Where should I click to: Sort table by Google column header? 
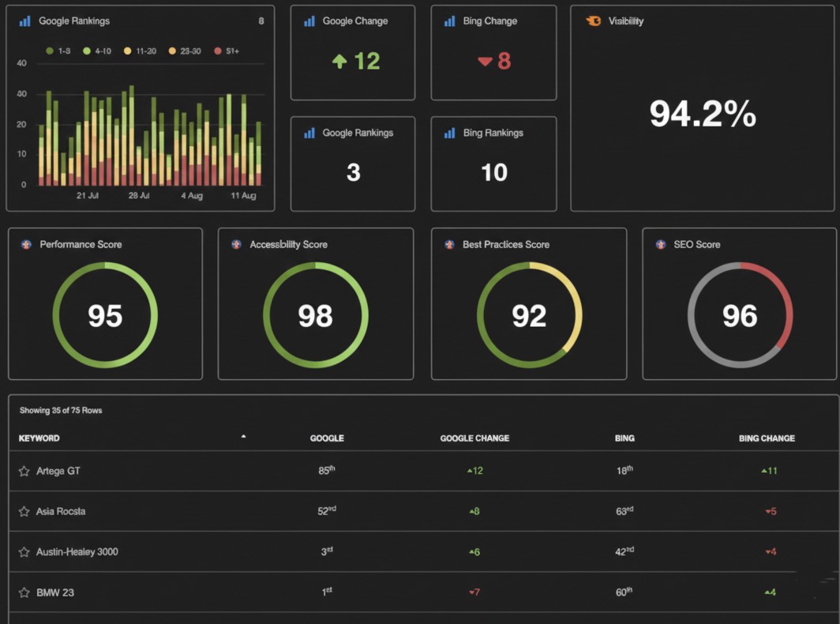[x=327, y=438]
